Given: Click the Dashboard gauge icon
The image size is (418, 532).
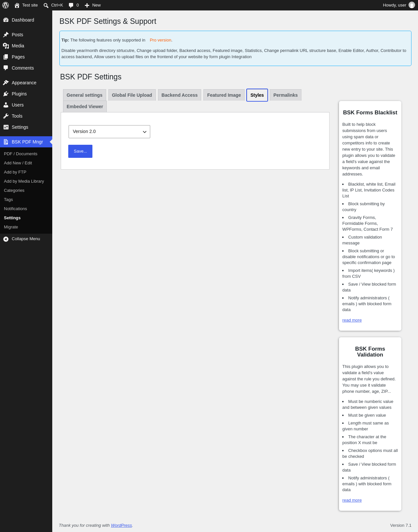Looking at the screenshot, I should pos(6,20).
